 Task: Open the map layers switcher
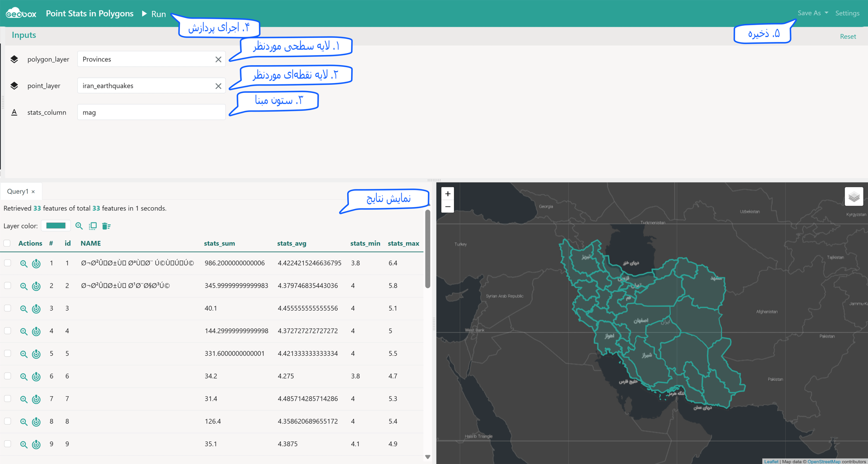[x=854, y=196]
